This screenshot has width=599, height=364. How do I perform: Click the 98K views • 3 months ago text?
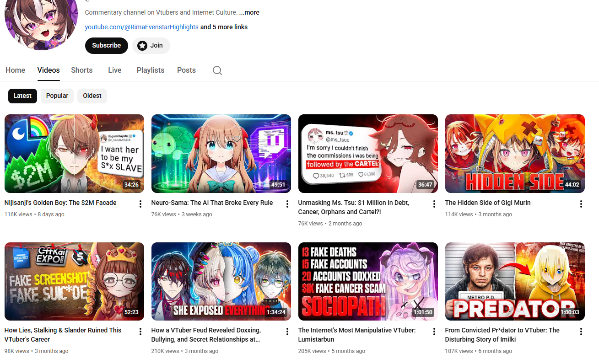[x=36, y=351]
